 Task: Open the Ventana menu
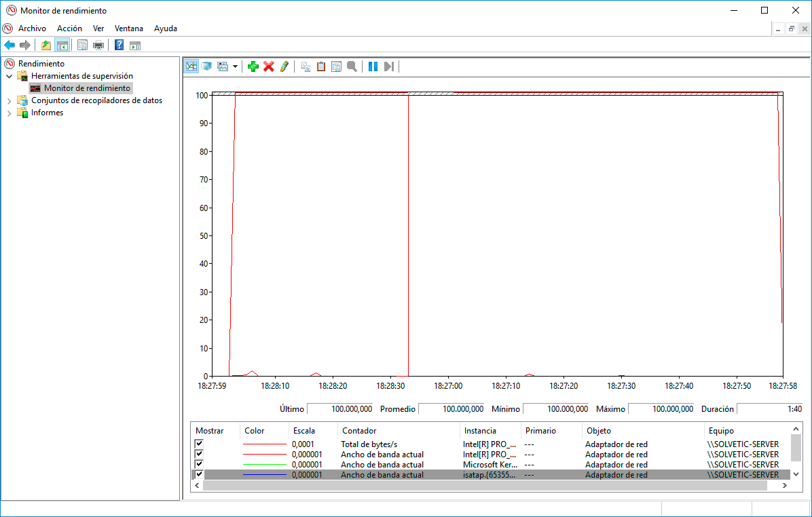(129, 28)
